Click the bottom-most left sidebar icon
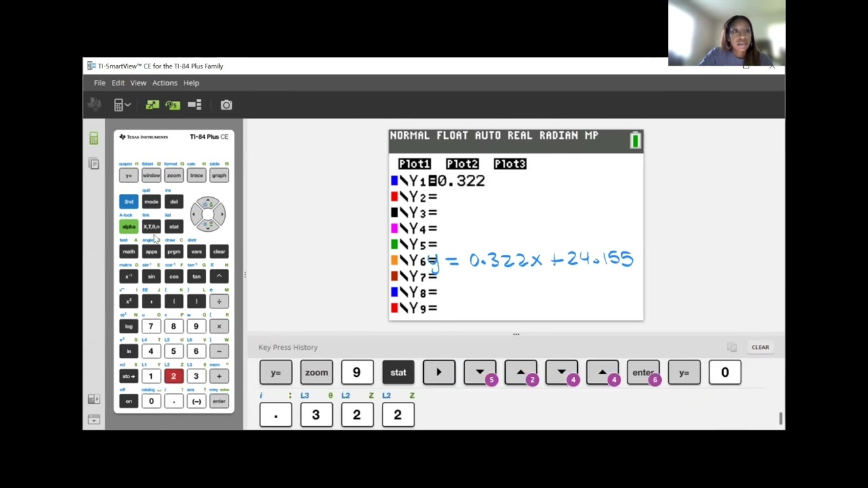 [x=94, y=420]
